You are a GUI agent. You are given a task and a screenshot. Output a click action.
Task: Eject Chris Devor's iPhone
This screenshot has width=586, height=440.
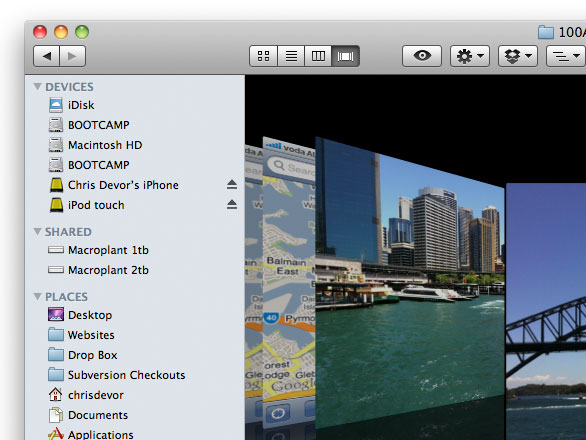point(232,185)
